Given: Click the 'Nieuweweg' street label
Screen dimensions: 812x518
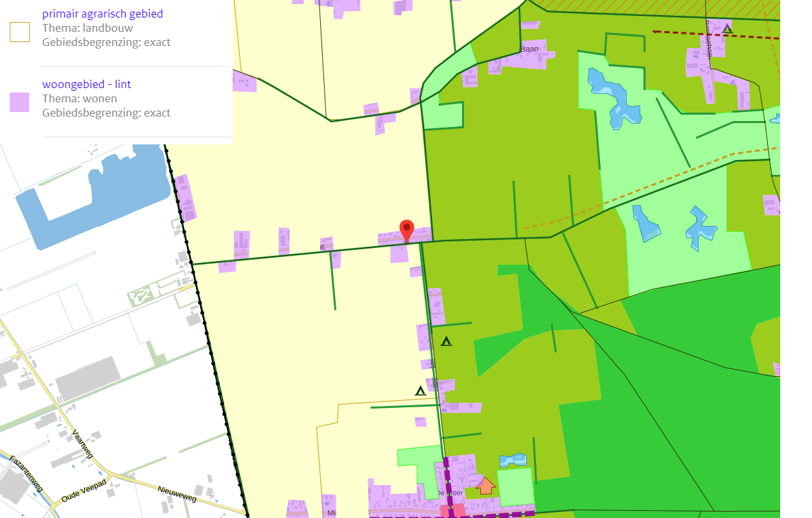Looking at the screenshot, I should [178, 493].
